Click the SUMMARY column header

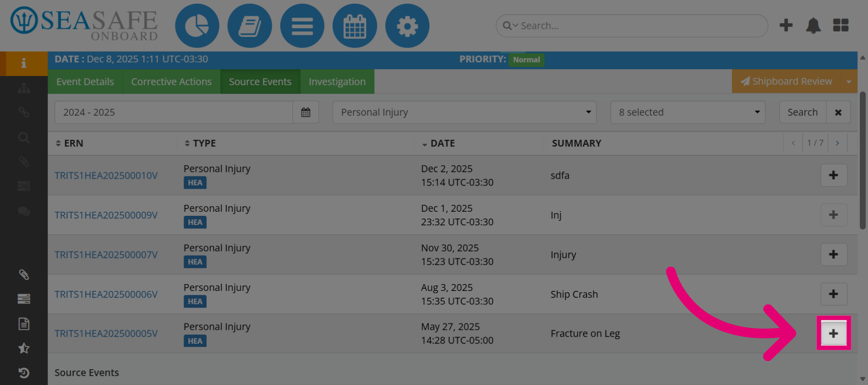tap(576, 143)
